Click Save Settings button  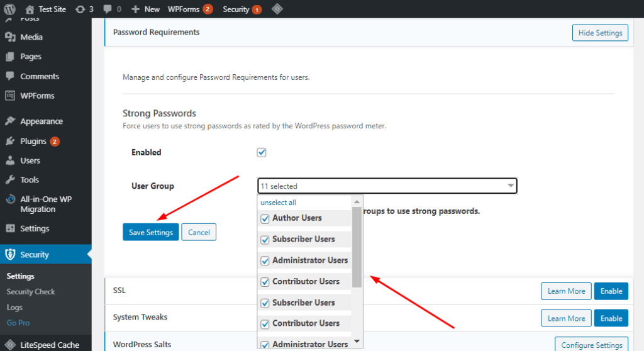(151, 232)
